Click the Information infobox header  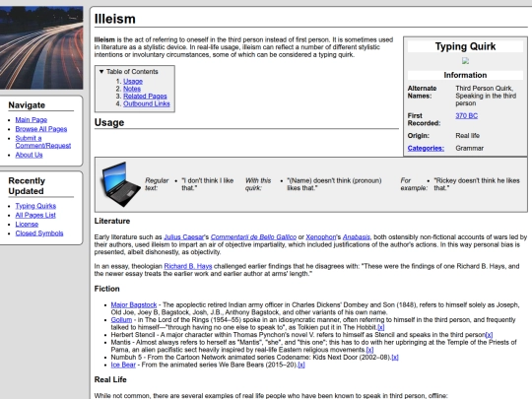465,75
